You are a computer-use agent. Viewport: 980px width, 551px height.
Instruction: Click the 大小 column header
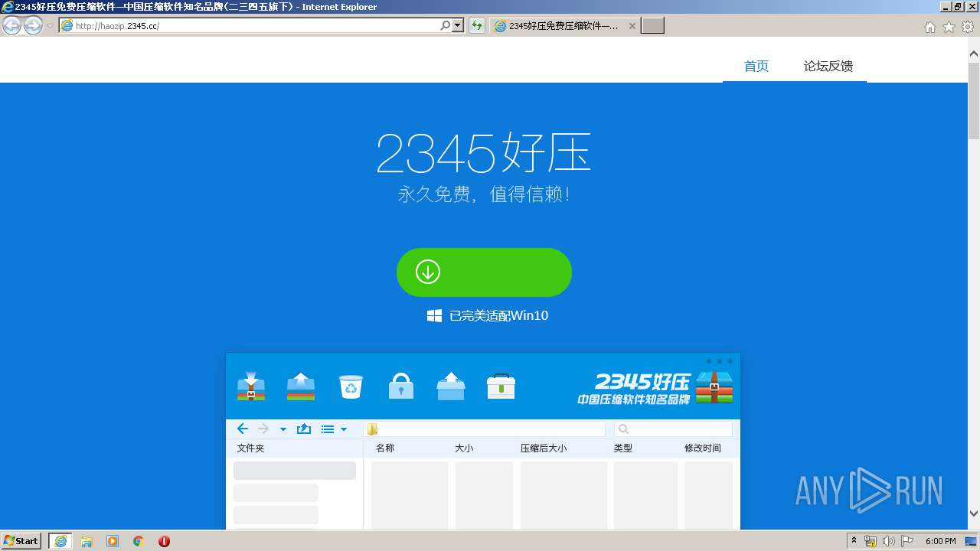(x=464, y=448)
